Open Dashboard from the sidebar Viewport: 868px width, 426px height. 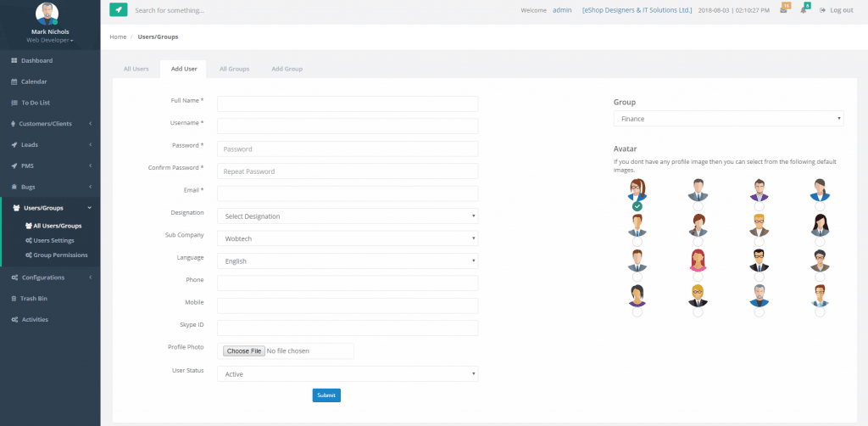36,61
